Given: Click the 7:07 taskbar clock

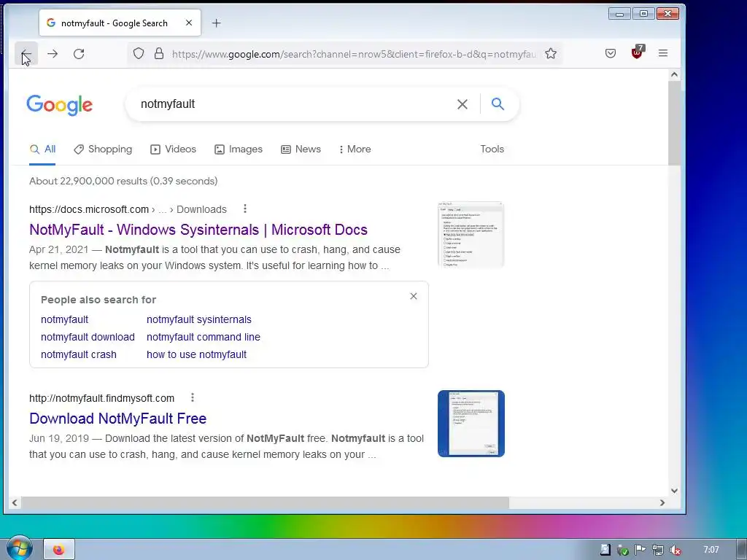Looking at the screenshot, I should pos(711,550).
